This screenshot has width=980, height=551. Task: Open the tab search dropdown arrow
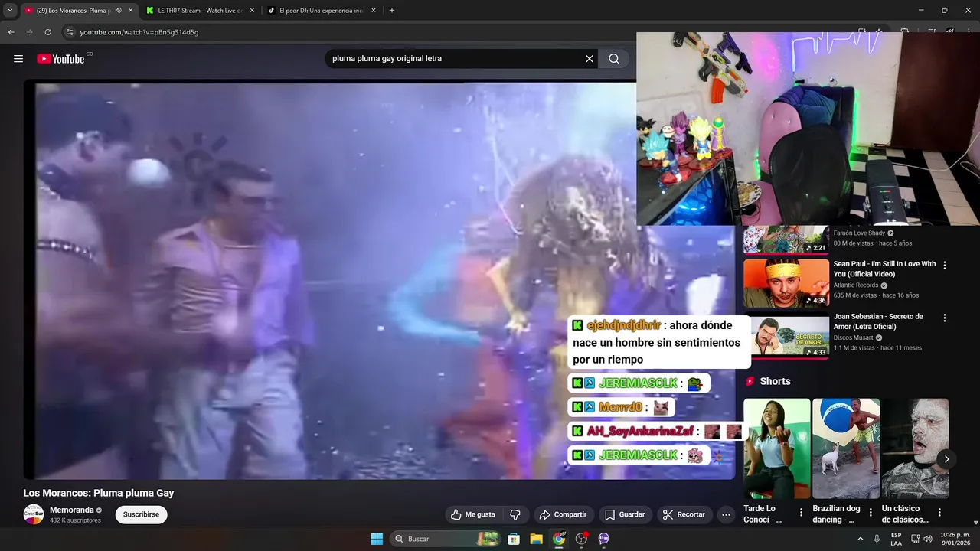[x=10, y=11]
